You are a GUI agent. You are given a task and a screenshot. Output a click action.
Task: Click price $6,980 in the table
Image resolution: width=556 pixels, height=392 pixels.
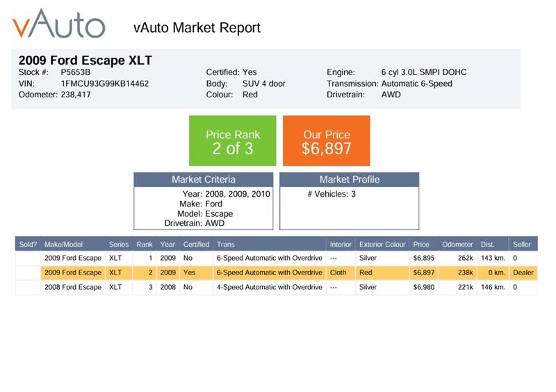(x=424, y=287)
